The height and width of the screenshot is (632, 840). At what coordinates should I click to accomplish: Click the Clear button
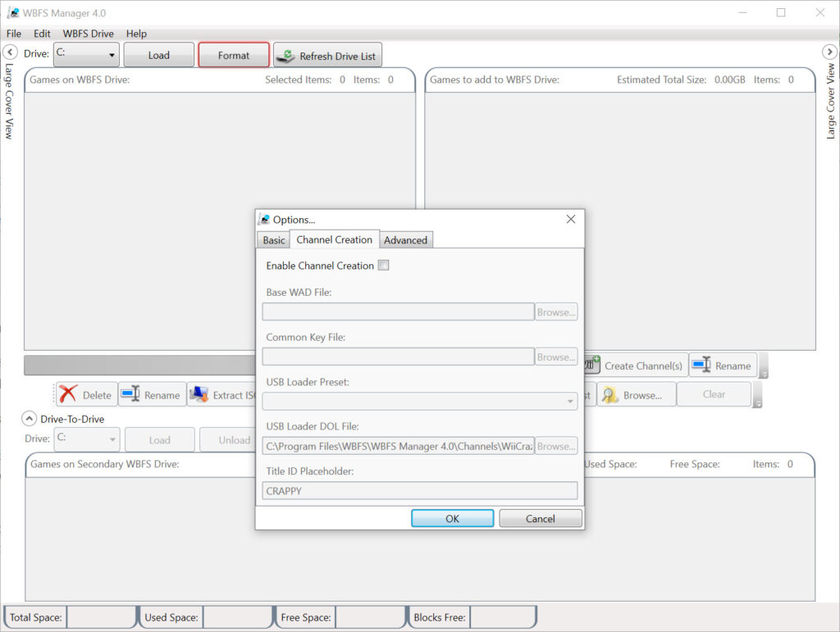click(714, 393)
